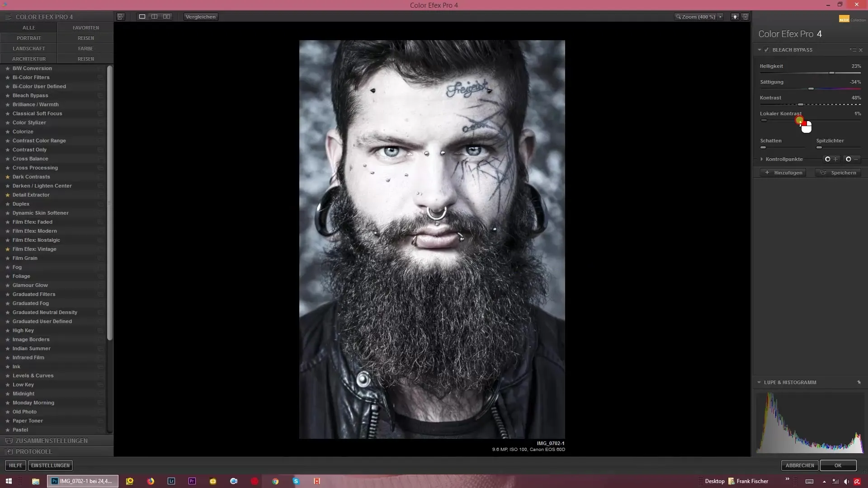Open Firefox from the taskbar
The height and width of the screenshot is (488, 868).
point(151,481)
